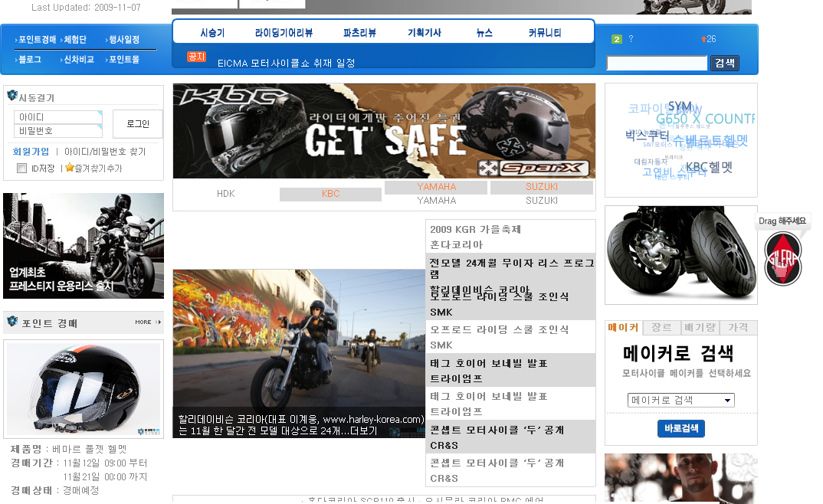Switch to the 장르 search tab

pos(661,327)
